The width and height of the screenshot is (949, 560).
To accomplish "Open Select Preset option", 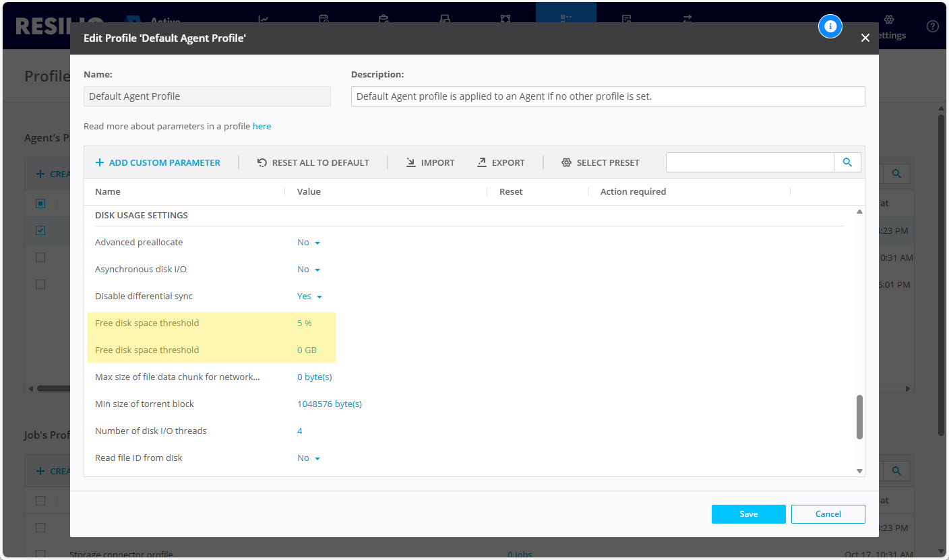I will (x=600, y=162).
